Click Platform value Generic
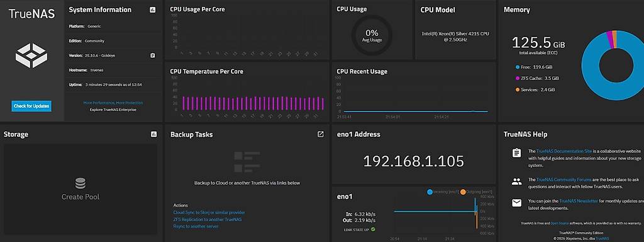This screenshot has height=242, width=644. click(94, 26)
